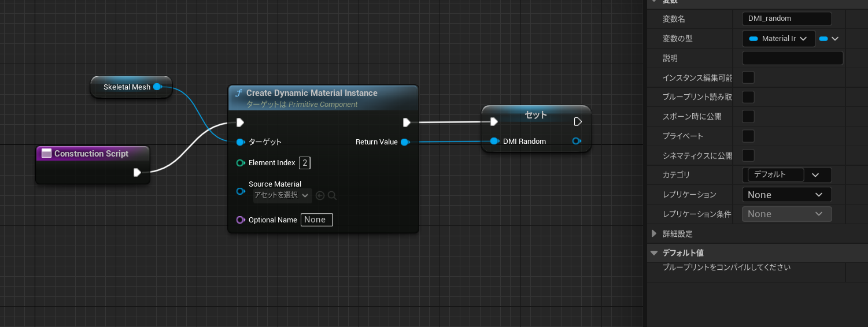Viewport: 868px width, 327px height.
Task: Click the 変数の型 label
Action: click(x=678, y=39)
